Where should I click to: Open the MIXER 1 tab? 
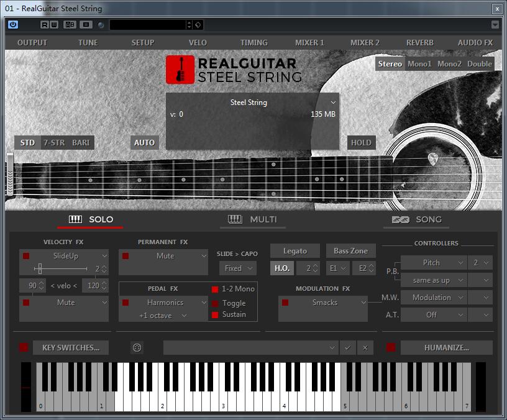[309, 43]
